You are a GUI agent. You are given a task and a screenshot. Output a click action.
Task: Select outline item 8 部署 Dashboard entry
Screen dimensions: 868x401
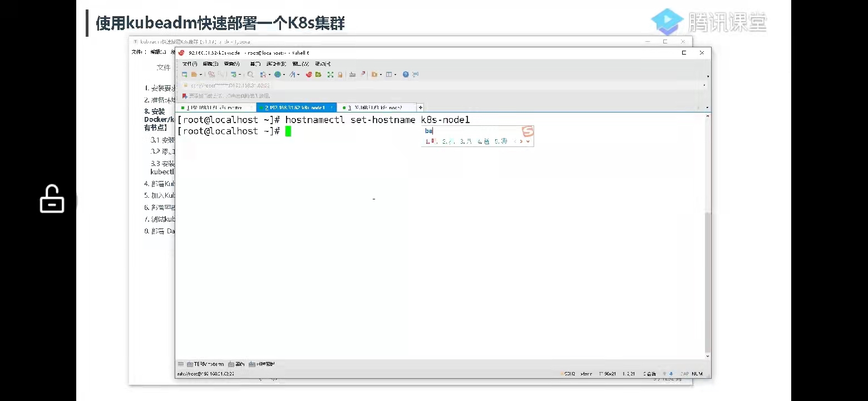tap(160, 231)
